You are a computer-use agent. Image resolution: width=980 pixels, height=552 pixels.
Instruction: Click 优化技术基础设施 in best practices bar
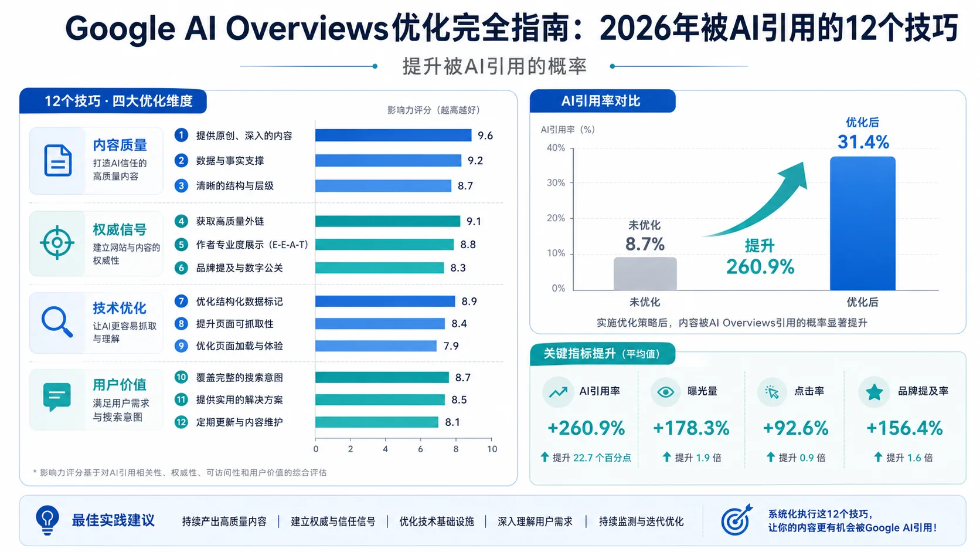coord(437,521)
